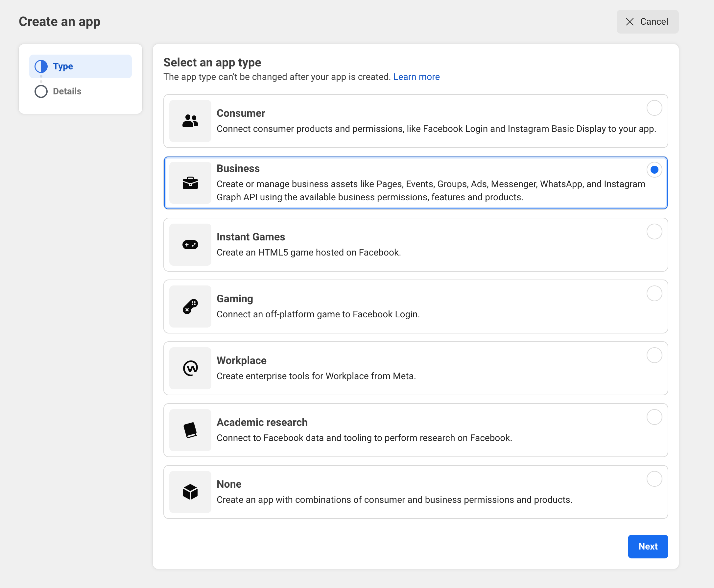Select the Instant Games radio button
Screen dimensions: 714x588
tap(654, 232)
